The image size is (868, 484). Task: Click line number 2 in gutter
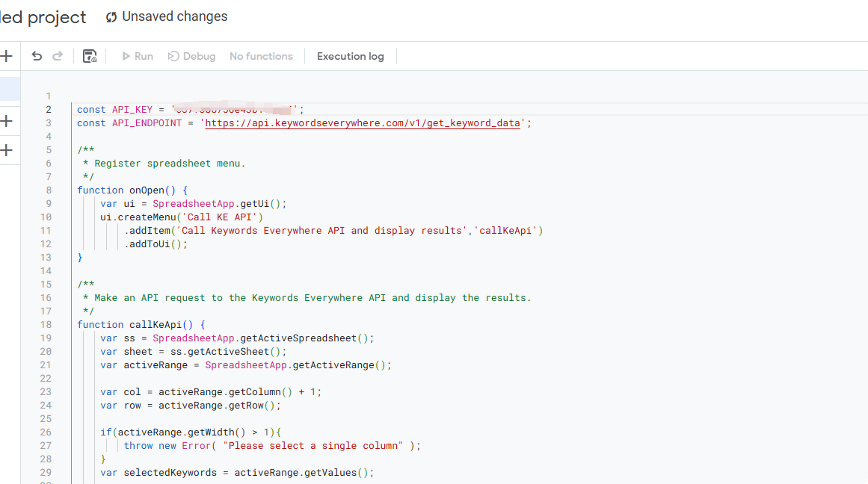(49, 110)
